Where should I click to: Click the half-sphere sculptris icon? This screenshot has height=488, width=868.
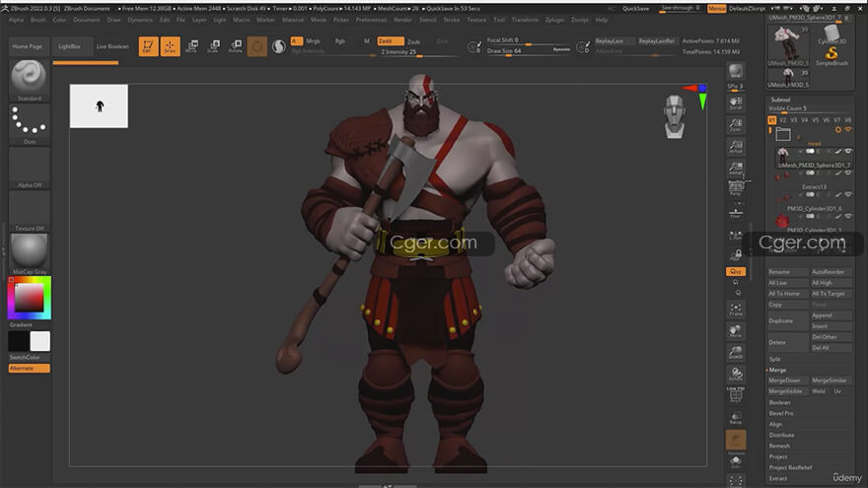click(x=279, y=46)
